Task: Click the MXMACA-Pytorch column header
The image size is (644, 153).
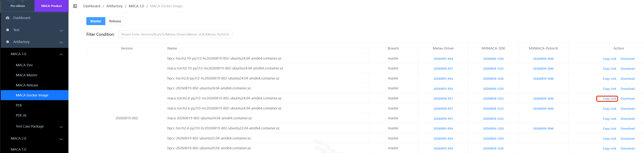Action: (x=543, y=48)
